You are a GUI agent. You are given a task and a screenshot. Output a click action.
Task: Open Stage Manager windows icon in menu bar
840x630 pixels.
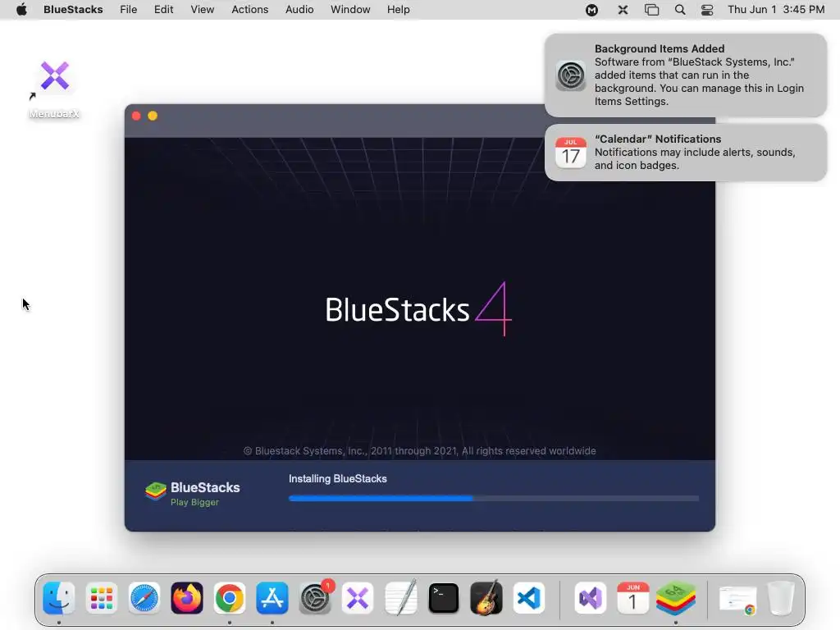651,10
